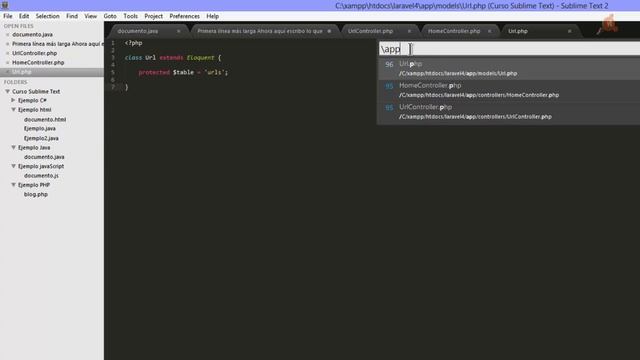
Task: Switch to the documento.java tab
Action: pyautogui.click(x=138, y=31)
